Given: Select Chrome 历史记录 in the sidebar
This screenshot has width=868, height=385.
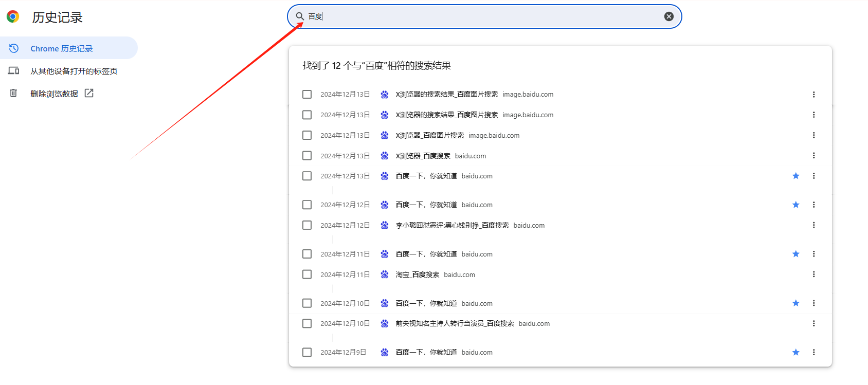Looking at the screenshot, I should tap(69, 48).
